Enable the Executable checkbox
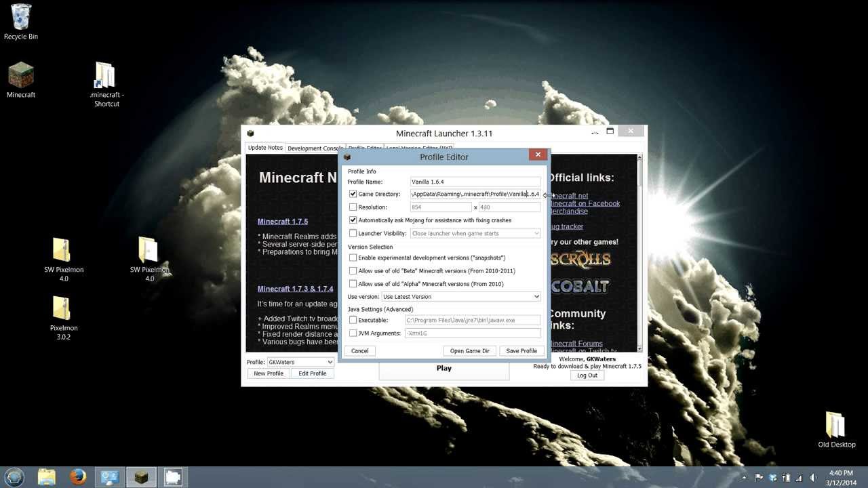This screenshot has height=488, width=868. tap(353, 320)
